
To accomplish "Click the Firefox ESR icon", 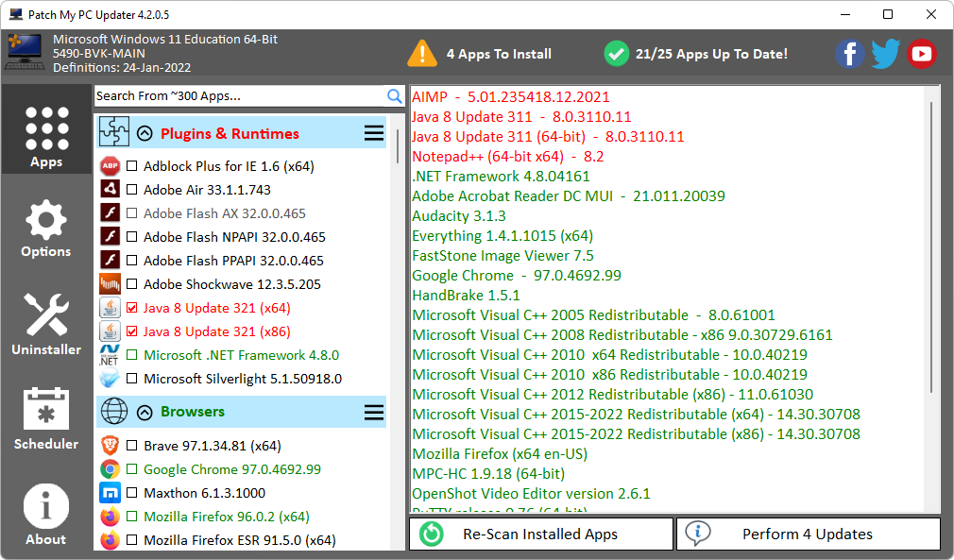I will [x=111, y=540].
